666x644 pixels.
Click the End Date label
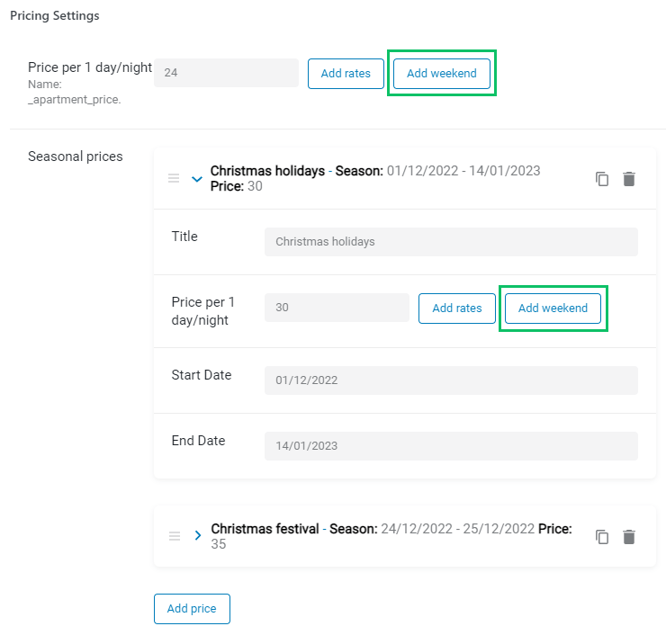[198, 441]
